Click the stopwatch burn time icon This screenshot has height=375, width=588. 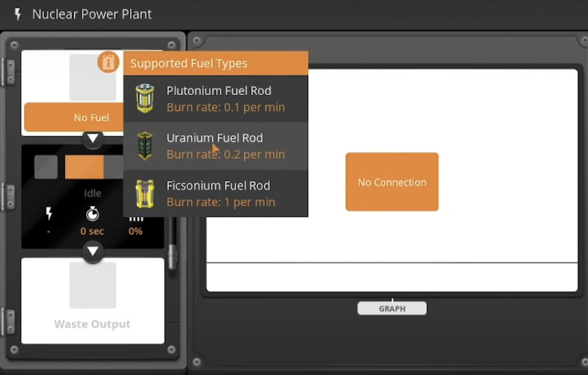click(x=92, y=214)
